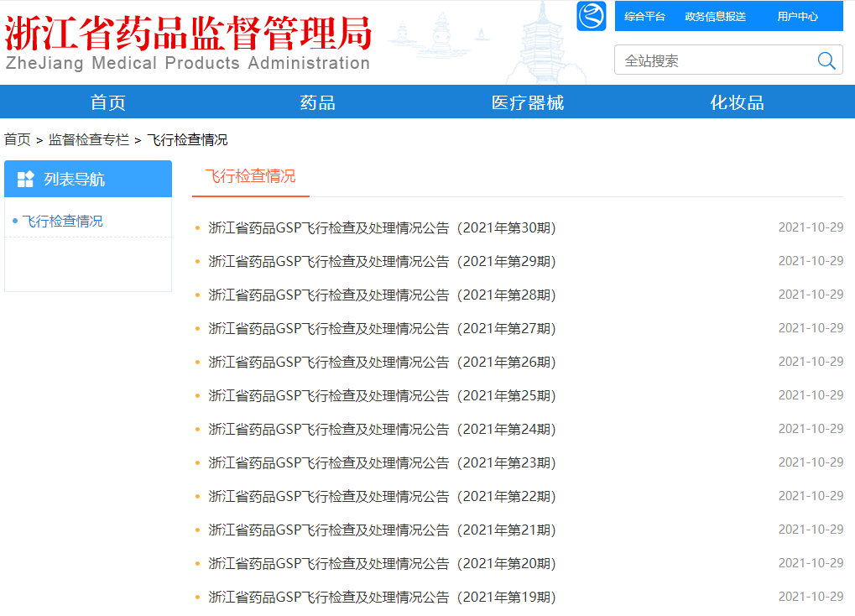Click 首页 in the breadcrumb
The height and width of the screenshot is (616, 855).
click(18, 140)
